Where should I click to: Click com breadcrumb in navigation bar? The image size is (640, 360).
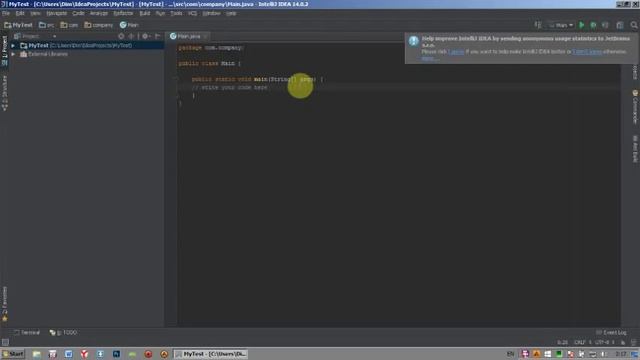click(69, 25)
